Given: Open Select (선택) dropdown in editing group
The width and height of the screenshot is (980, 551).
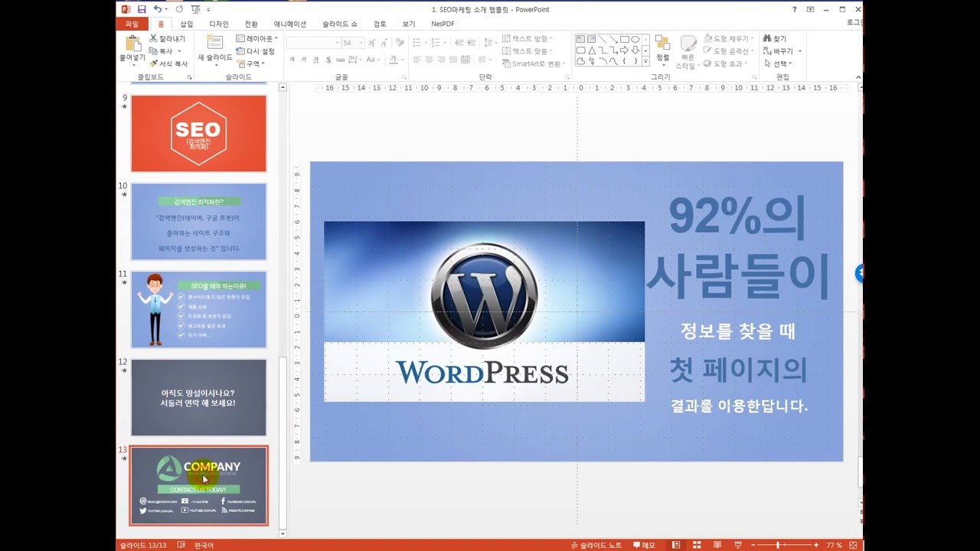Looking at the screenshot, I should click(778, 64).
